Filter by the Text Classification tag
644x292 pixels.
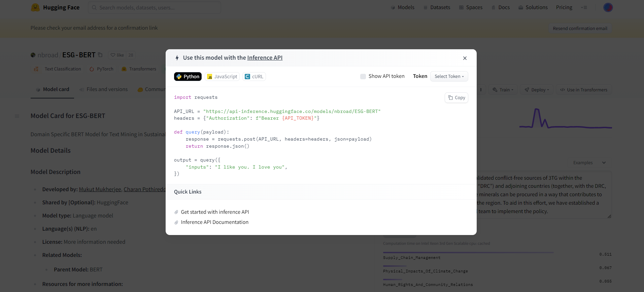[x=58, y=69]
